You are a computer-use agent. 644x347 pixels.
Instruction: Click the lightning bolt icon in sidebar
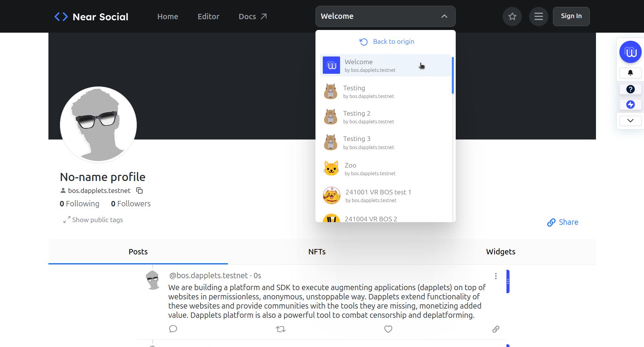coord(630,104)
